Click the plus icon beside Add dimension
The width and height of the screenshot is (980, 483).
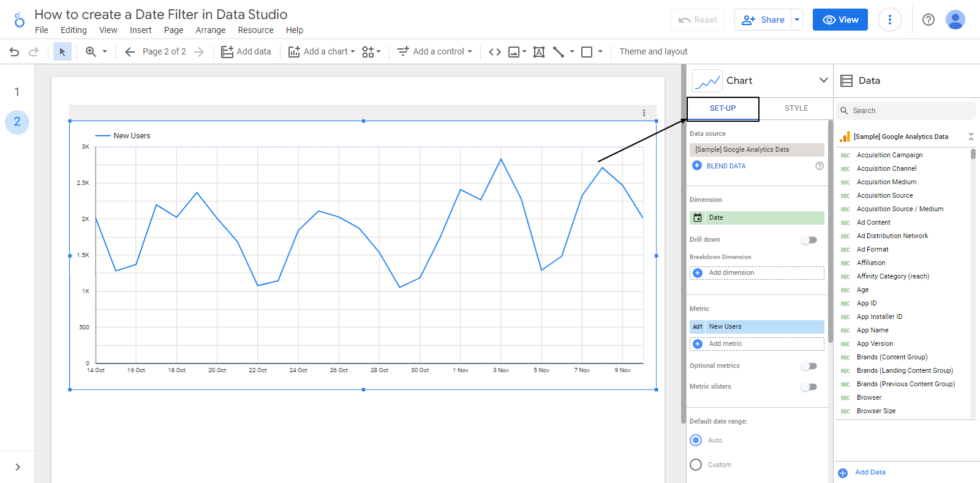click(x=698, y=273)
